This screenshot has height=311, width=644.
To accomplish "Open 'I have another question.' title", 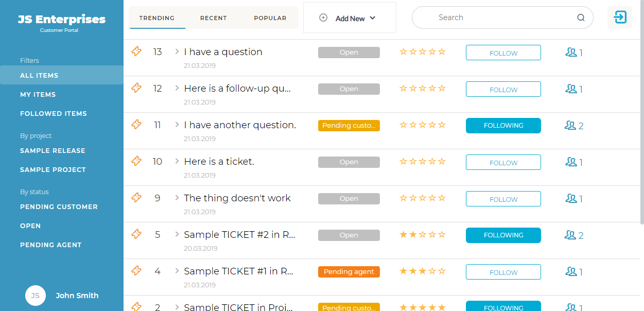I will point(240,125).
